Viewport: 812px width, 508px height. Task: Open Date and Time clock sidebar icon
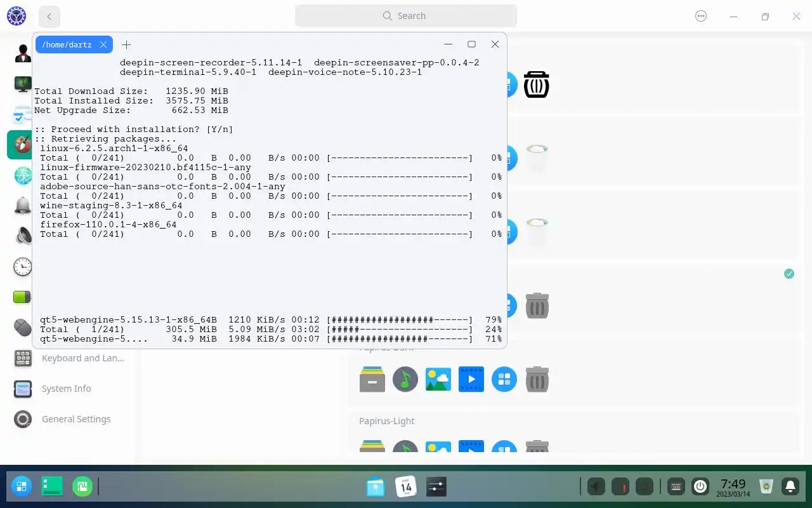[x=23, y=267]
